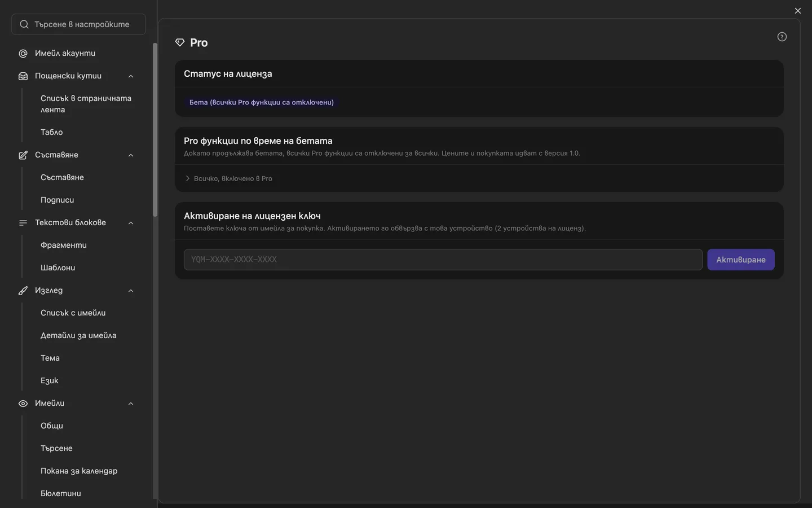Collapse the Съставяне section chevron
The height and width of the screenshot is (508, 812).
click(131, 155)
